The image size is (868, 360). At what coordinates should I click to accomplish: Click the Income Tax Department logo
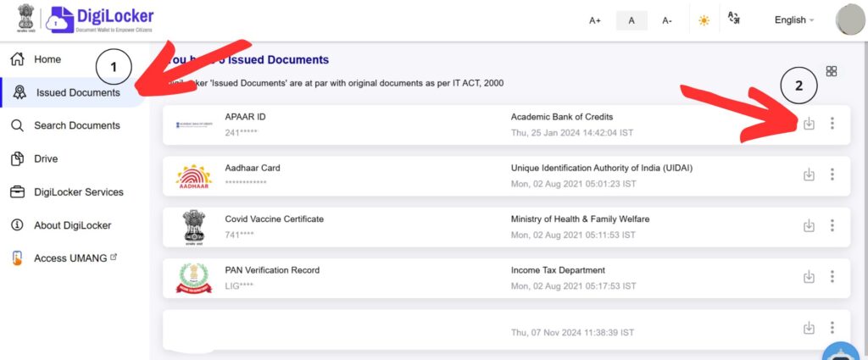194,278
